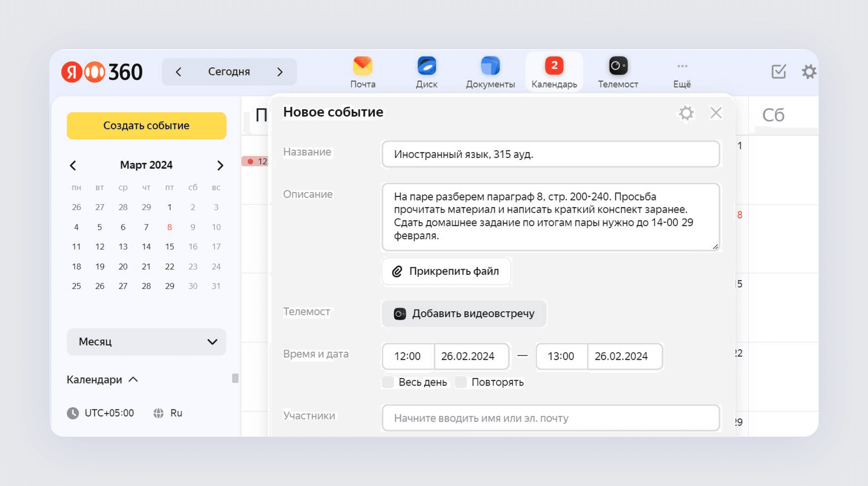Select March 14 in mini calendar
The height and width of the screenshot is (486, 868).
click(146, 247)
